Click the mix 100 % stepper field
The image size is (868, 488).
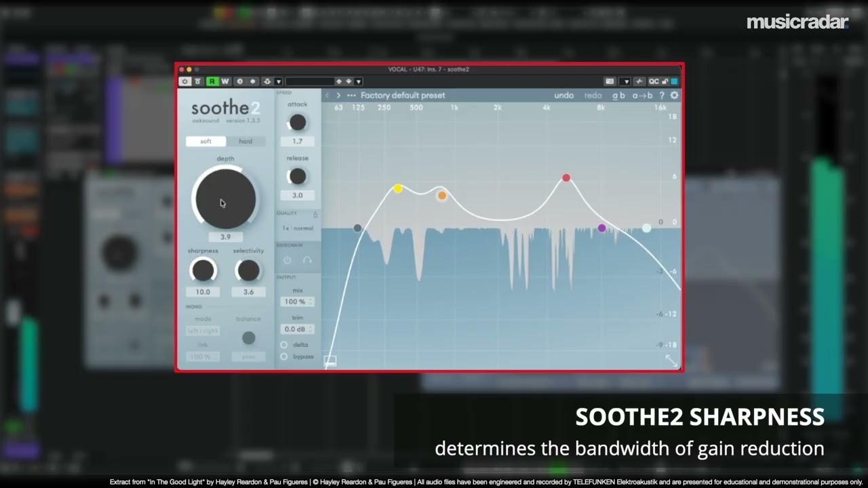point(298,302)
